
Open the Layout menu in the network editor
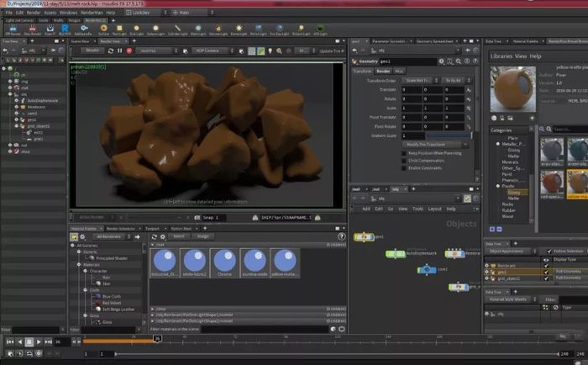click(x=434, y=209)
